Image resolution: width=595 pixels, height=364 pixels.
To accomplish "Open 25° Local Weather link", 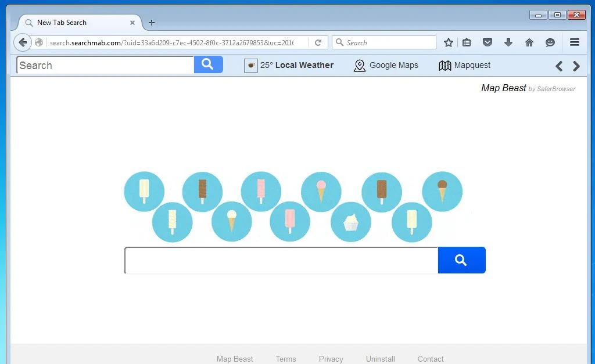I will tap(297, 65).
